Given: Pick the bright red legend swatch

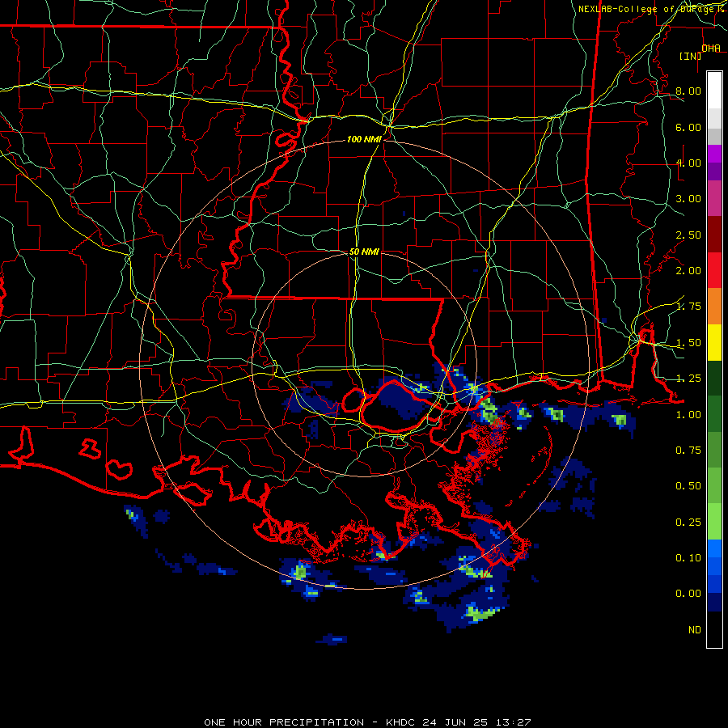Looking at the screenshot, I should (x=714, y=270).
